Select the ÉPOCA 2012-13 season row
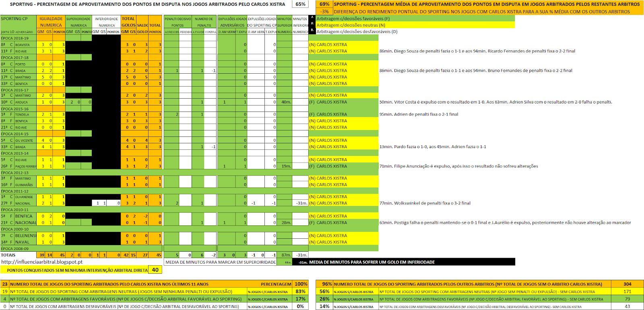Viewport: 644px width, 310px height. click(x=19, y=172)
